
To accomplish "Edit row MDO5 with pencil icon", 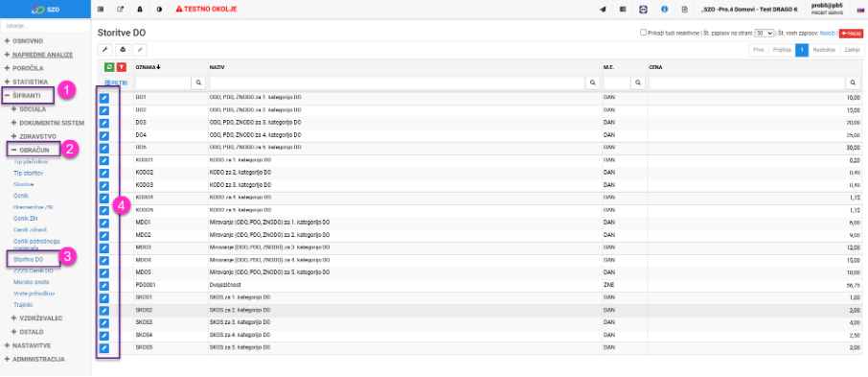I will (x=104, y=273).
